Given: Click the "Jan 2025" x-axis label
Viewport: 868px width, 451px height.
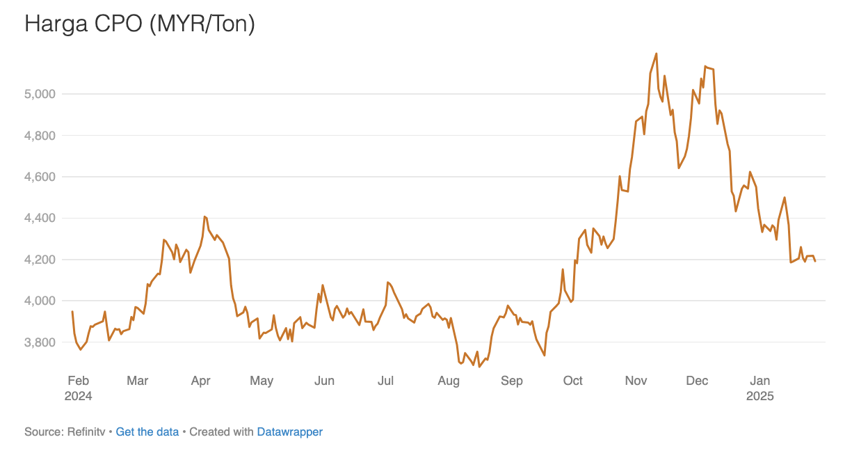Looking at the screenshot, I should coord(759,388).
